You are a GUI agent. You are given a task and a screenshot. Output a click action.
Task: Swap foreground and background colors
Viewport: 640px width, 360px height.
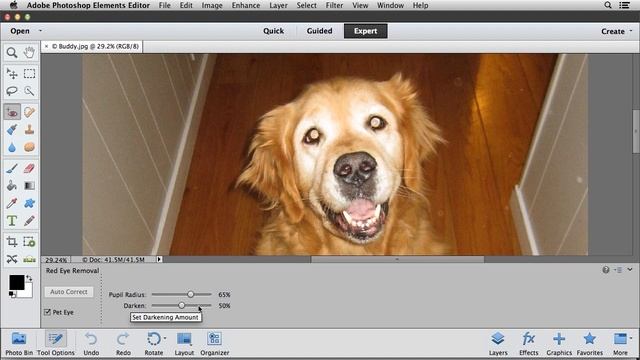click(29, 278)
